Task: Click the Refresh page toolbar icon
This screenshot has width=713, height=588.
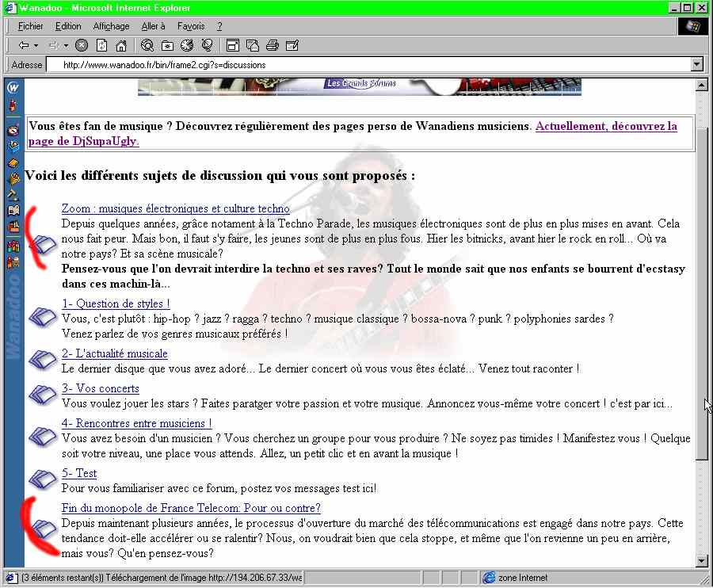Action: [102, 45]
